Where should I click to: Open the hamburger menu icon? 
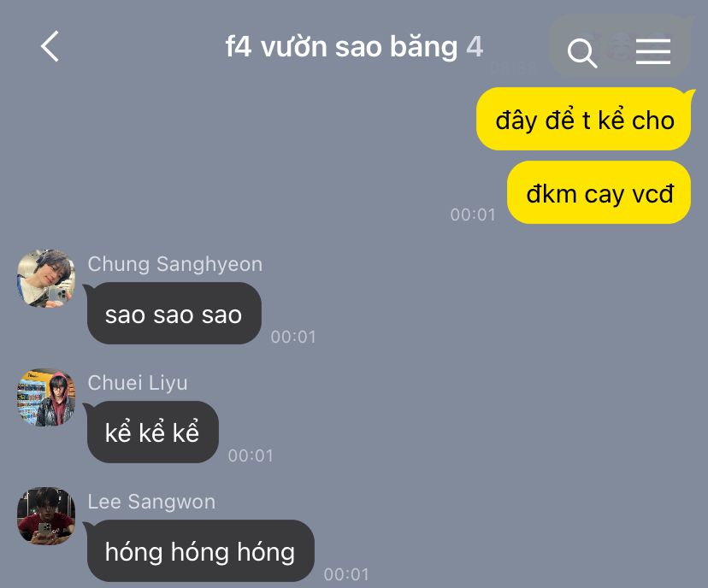(x=653, y=51)
